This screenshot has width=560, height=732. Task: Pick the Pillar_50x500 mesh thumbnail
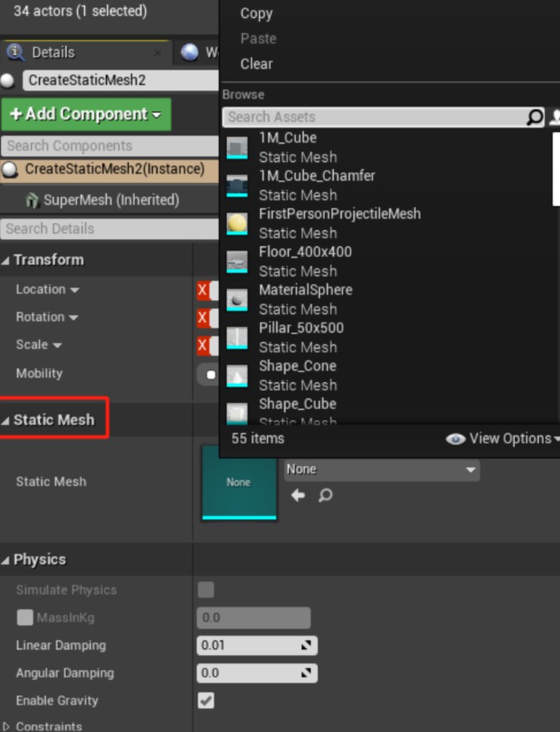click(x=237, y=338)
